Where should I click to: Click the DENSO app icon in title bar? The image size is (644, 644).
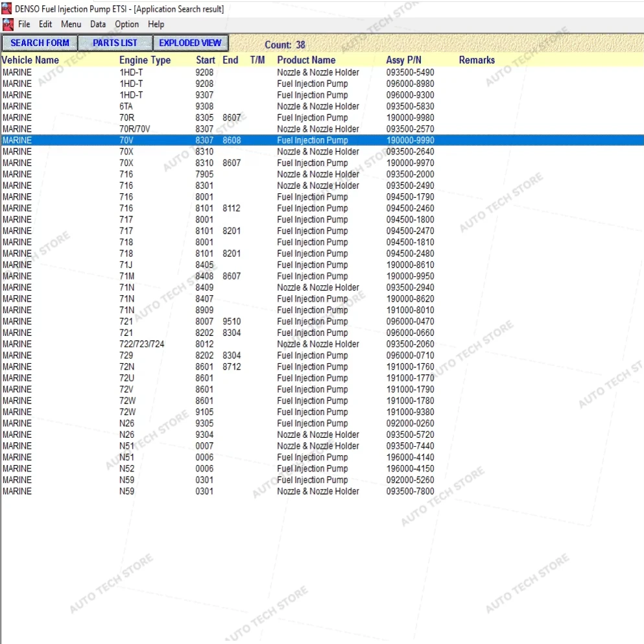click(6, 8)
